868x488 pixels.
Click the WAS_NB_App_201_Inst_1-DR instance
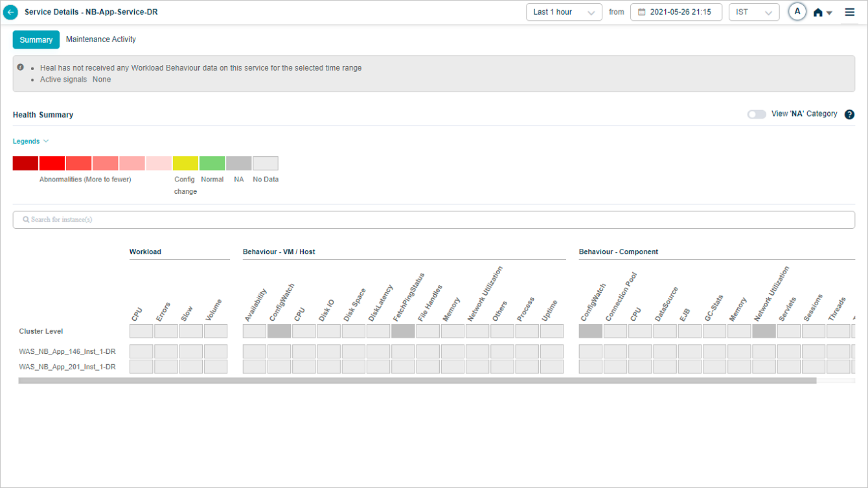pyautogui.click(x=67, y=367)
